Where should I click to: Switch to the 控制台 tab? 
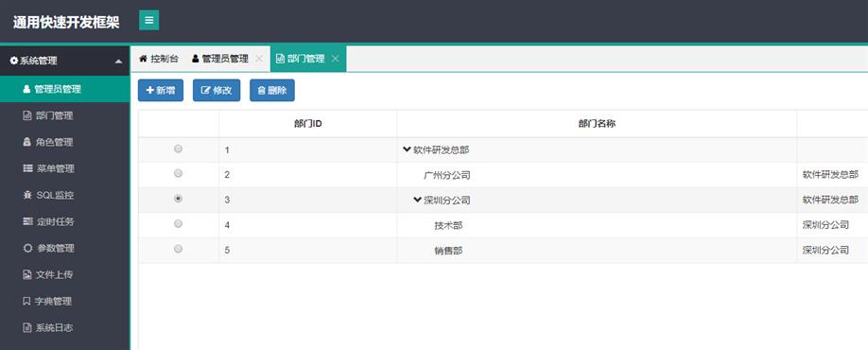click(x=158, y=59)
